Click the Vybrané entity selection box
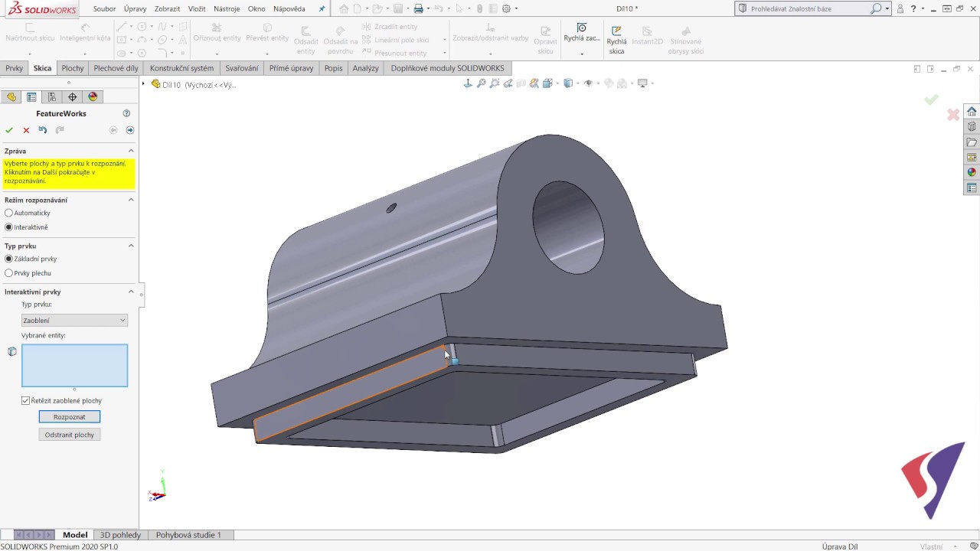980x551 pixels. 74,365
